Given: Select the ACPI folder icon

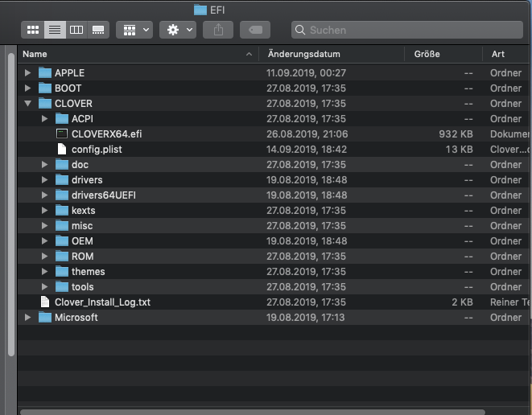Looking at the screenshot, I should pos(62,119).
